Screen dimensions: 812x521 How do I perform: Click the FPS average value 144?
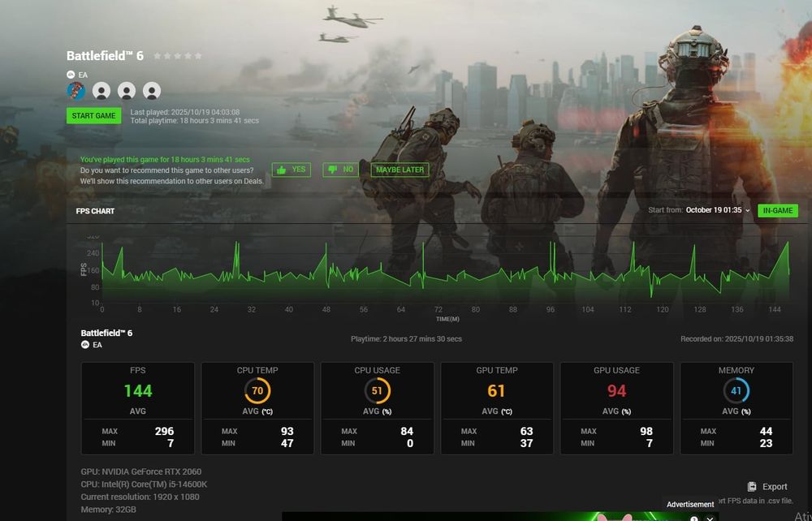point(138,390)
